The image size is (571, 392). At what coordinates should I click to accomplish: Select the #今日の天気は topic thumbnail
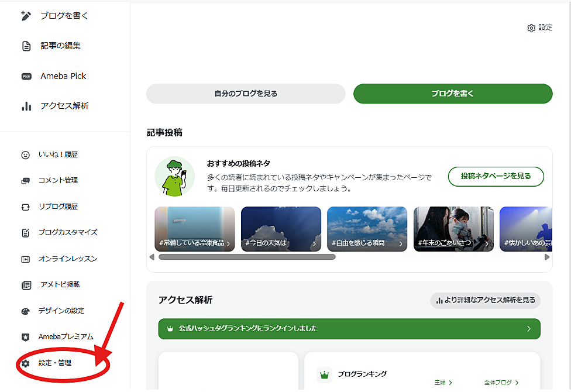click(281, 229)
